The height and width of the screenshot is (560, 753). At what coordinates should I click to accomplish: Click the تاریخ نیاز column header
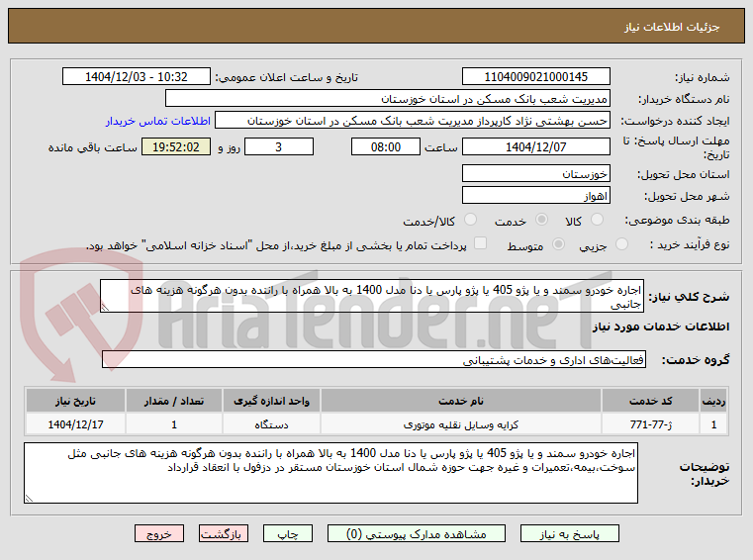[x=75, y=401]
